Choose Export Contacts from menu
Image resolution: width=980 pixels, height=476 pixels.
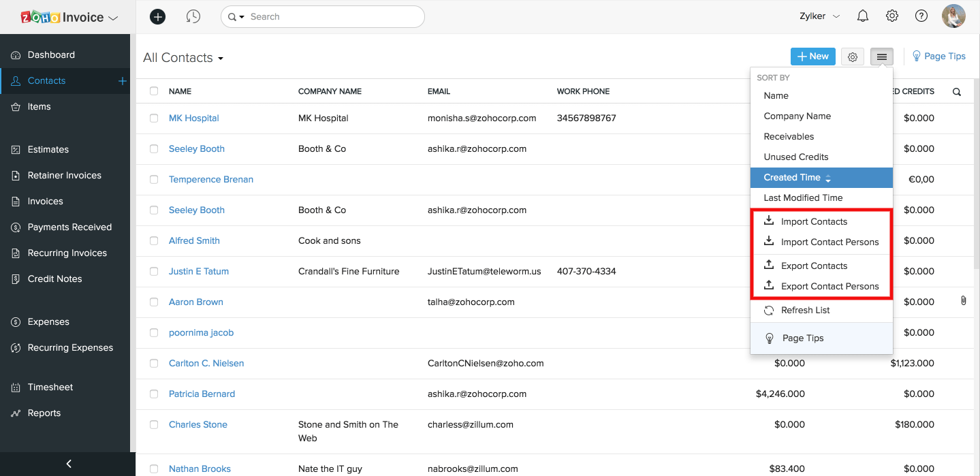pos(814,266)
